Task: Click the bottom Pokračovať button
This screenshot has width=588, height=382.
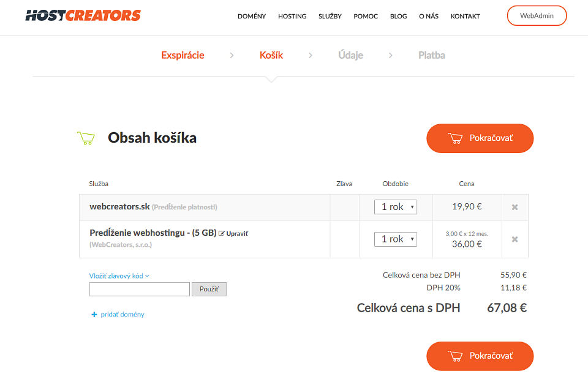Action: [480, 356]
